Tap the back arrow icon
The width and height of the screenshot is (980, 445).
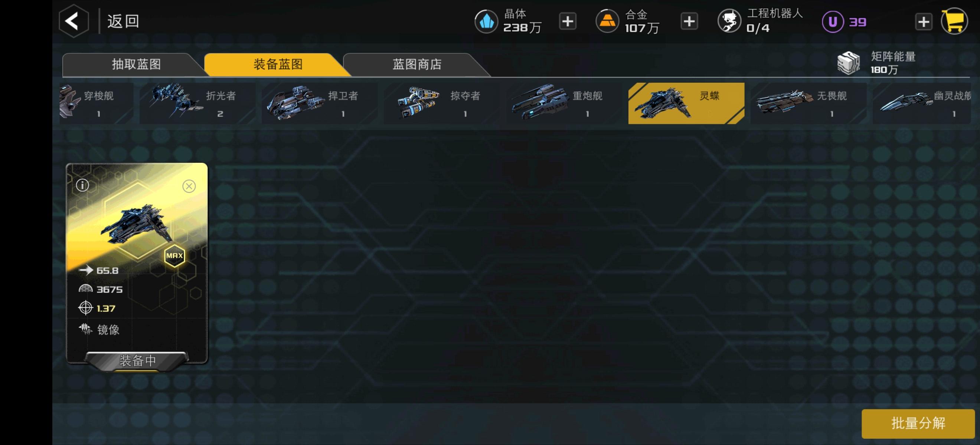pyautogui.click(x=73, y=20)
